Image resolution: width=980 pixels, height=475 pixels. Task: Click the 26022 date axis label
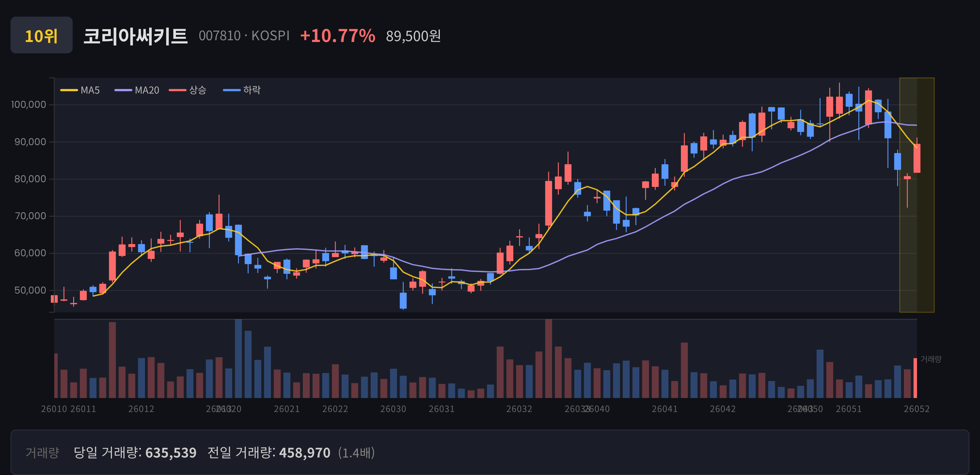pos(335,409)
